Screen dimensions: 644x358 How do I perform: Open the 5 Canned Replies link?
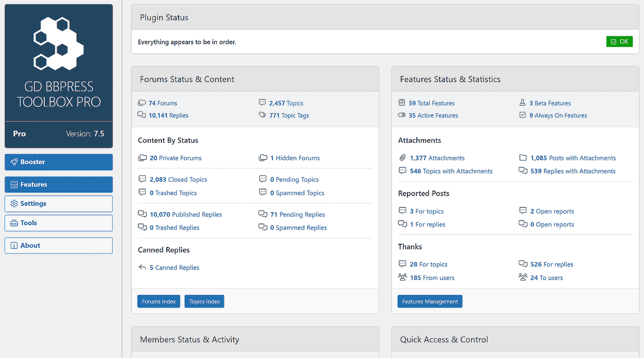click(174, 268)
